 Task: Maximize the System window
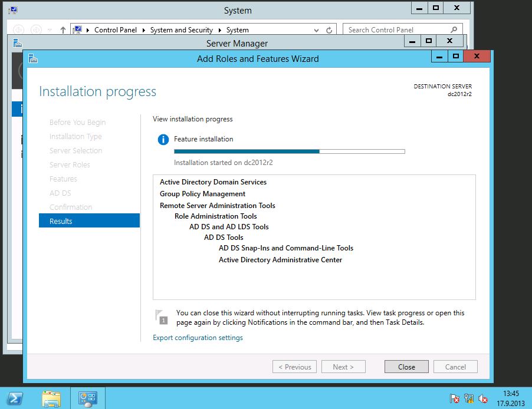click(436, 8)
